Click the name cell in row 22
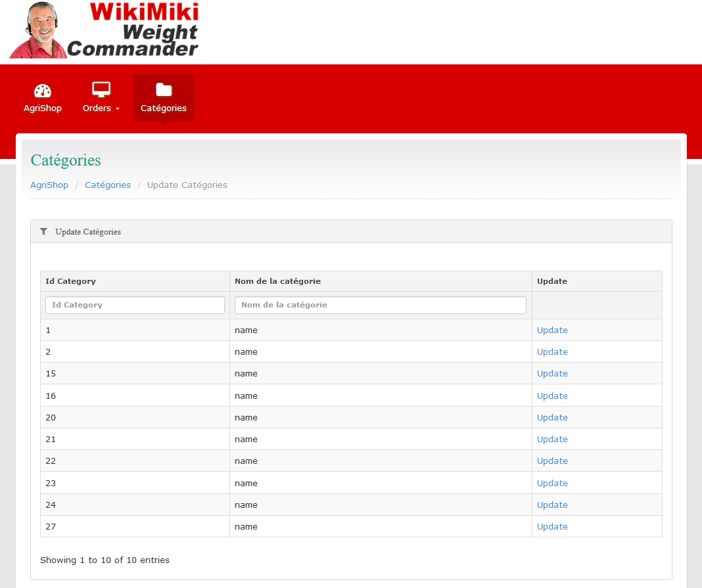 tap(381, 461)
